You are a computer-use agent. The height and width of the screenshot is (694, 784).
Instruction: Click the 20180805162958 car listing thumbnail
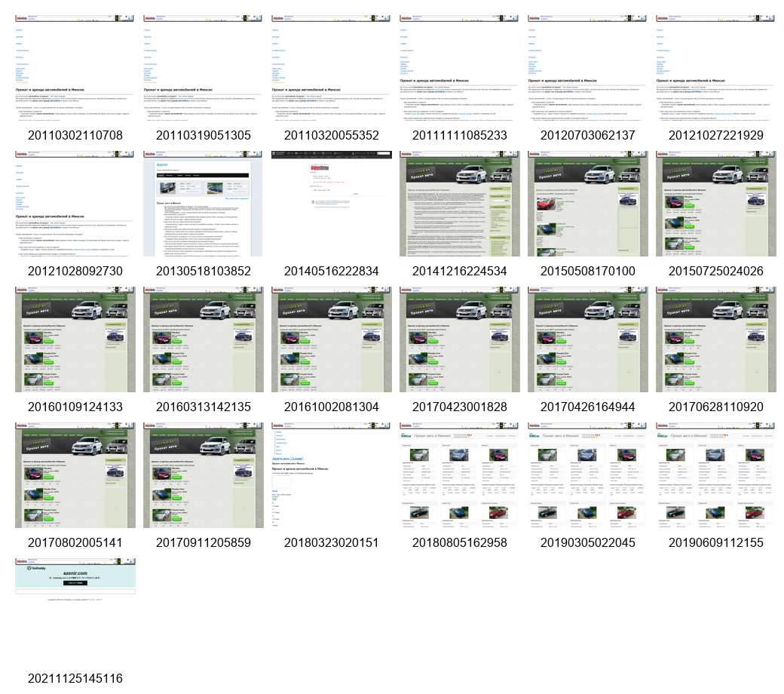(460, 475)
